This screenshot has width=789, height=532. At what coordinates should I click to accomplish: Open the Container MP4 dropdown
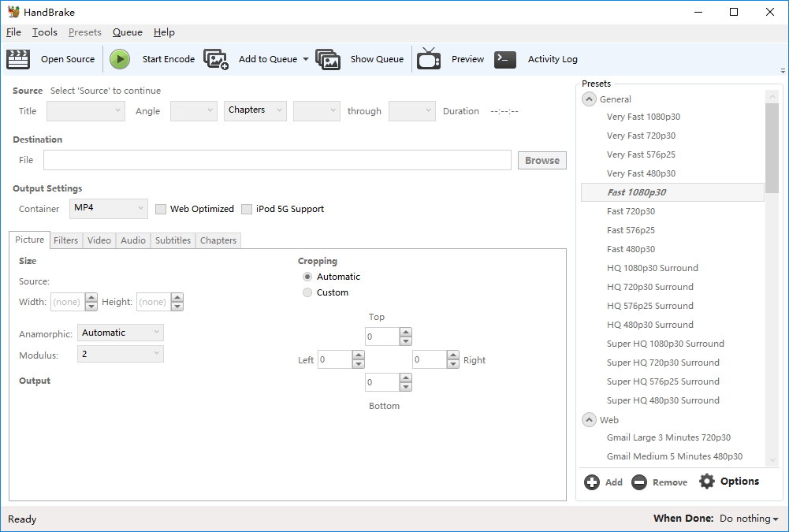click(109, 209)
